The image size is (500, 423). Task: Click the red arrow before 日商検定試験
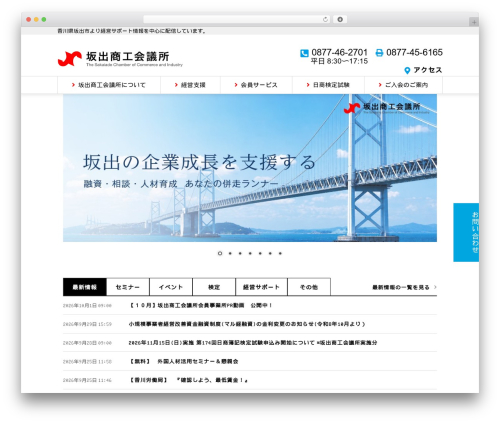(308, 85)
